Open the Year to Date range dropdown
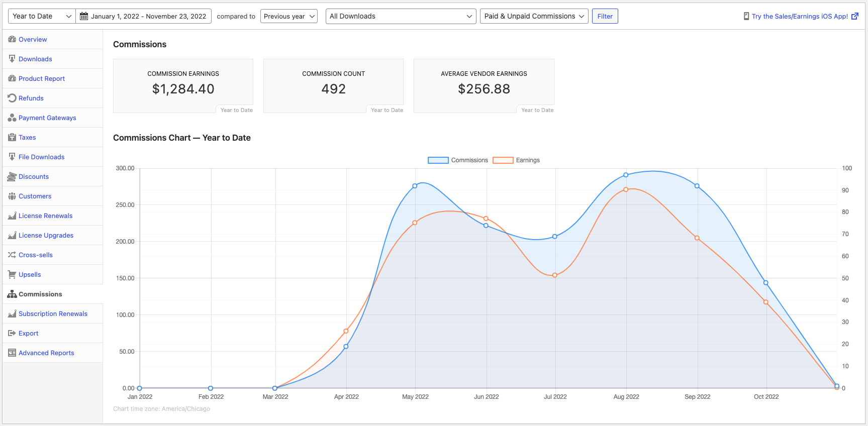This screenshot has height=426, width=868. [42, 17]
